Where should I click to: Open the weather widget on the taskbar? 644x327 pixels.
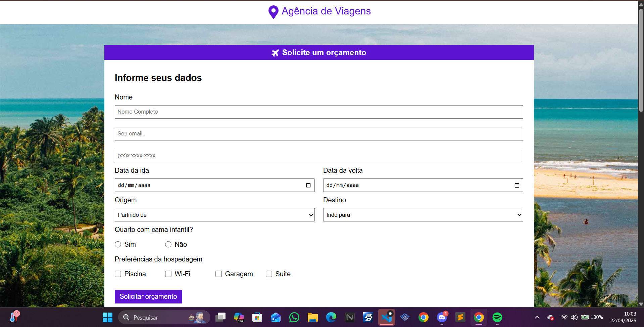14,317
